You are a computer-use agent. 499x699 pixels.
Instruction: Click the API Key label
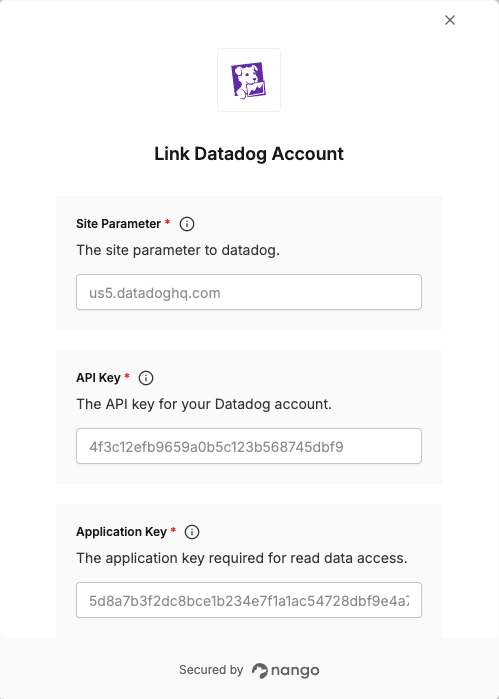pyautogui.click(x=98, y=378)
